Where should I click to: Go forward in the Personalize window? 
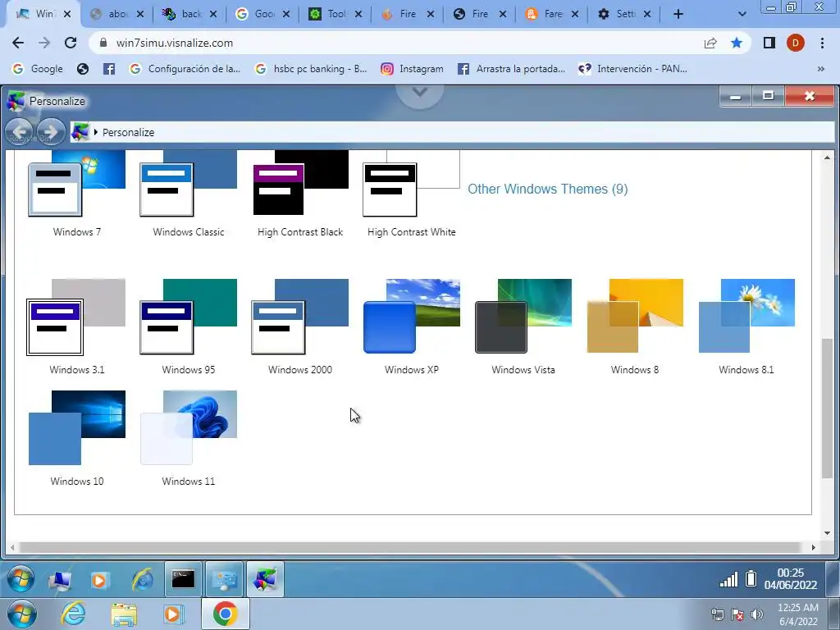coord(51,132)
